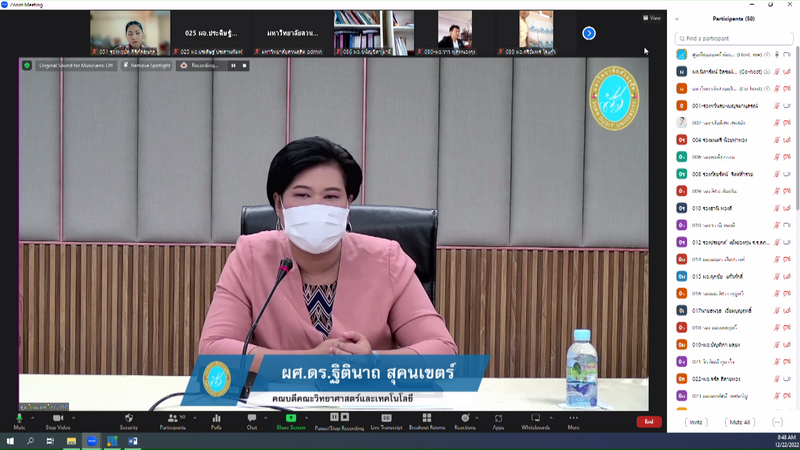The height and width of the screenshot is (450, 800).
Task: Click Remove Spotlight button
Action: pos(146,65)
